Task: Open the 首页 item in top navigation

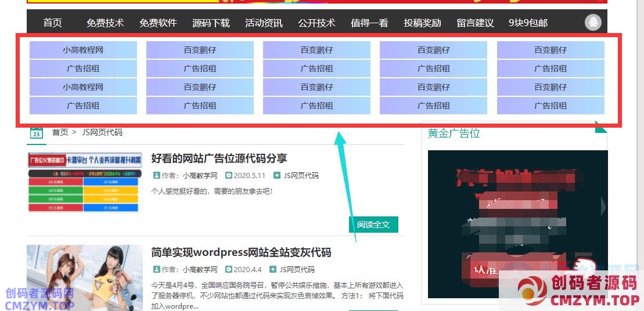Action: (52, 23)
